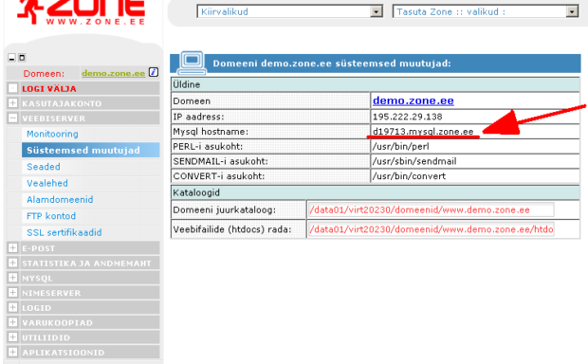Expand the E-POST section
The height and width of the screenshot is (364, 588).
[12, 247]
